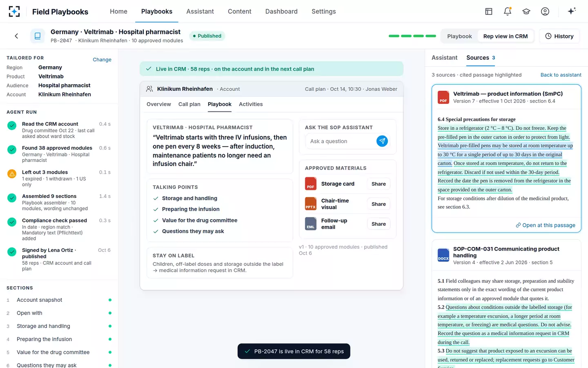Share the Follow-up email
The width and height of the screenshot is (588, 368).
point(379,224)
